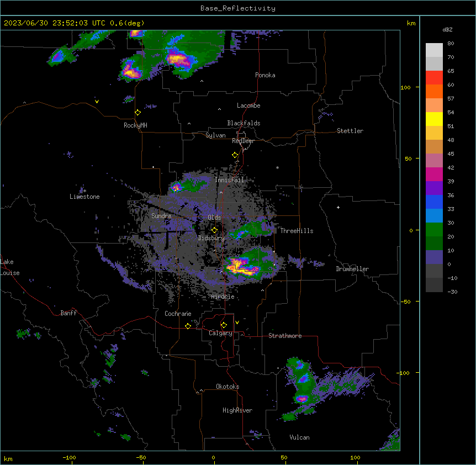476x465 pixels.
Task: Click the HighRiver label
Action: (237, 410)
